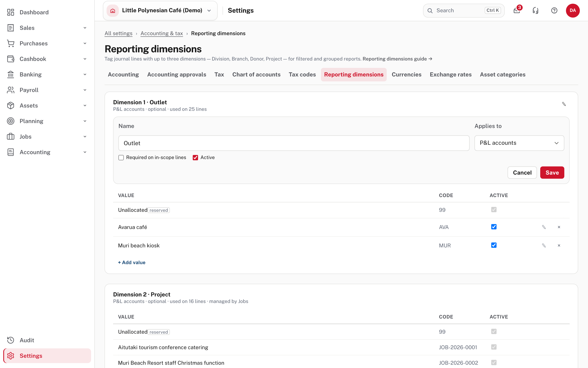588x368 pixels.
Task: Edit the Muri beach kiosk value
Action: pos(544,245)
